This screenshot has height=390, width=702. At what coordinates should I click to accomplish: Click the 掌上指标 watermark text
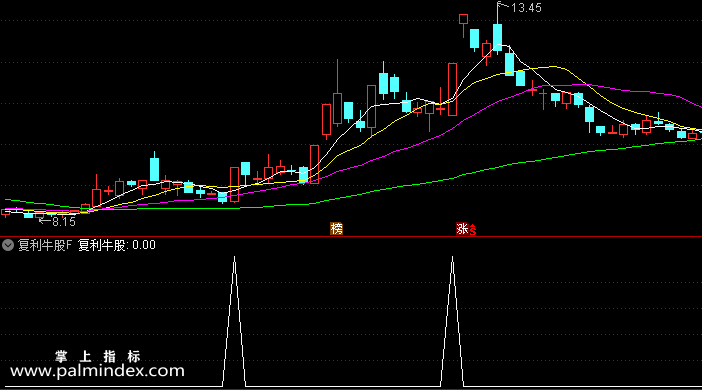(98, 356)
